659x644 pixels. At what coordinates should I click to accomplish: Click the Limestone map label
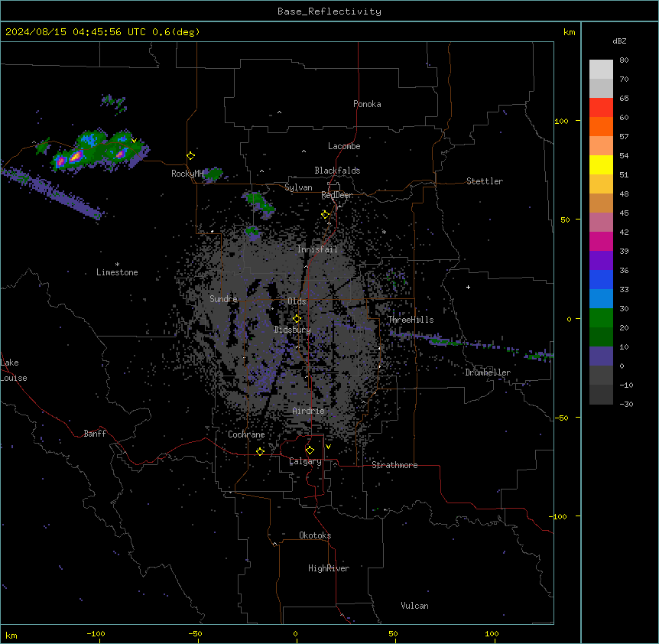(x=117, y=272)
